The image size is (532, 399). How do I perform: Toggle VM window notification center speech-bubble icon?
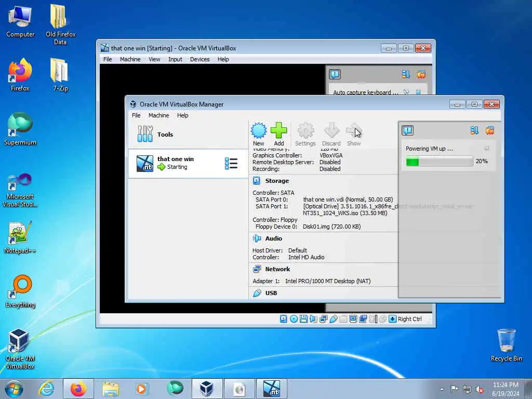coord(335,74)
